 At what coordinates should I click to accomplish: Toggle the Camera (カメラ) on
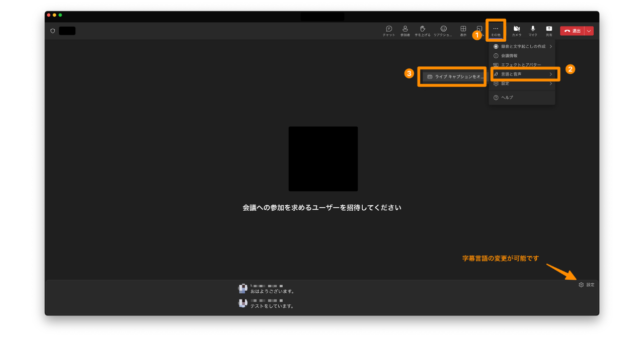pyautogui.click(x=517, y=30)
